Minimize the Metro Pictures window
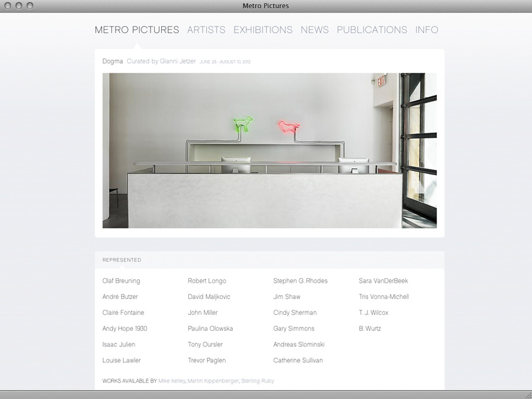This screenshot has height=399, width=532. [x=18, y=6]
